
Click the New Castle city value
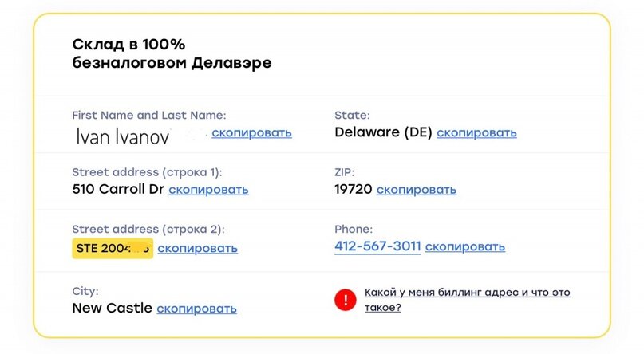coord(113,308)
